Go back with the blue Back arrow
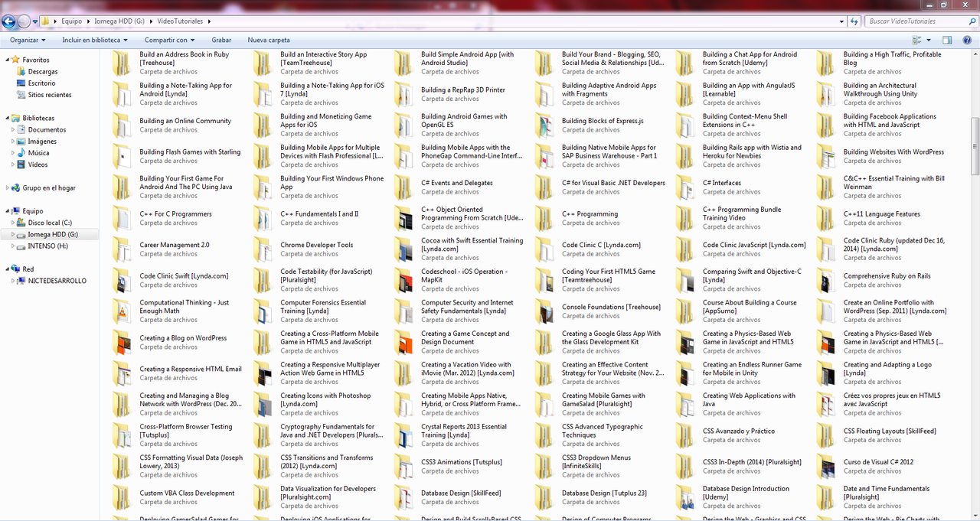The image size is (980, 521). tap(8, 21)
